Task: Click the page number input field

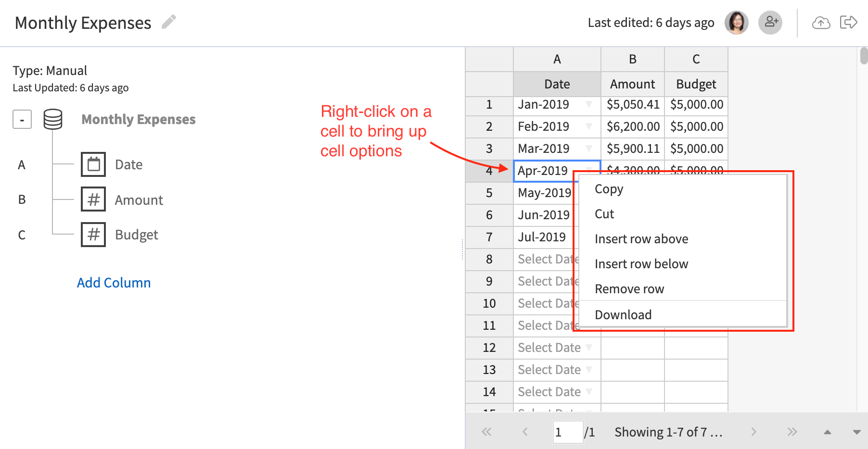Action: coord(567,432)
